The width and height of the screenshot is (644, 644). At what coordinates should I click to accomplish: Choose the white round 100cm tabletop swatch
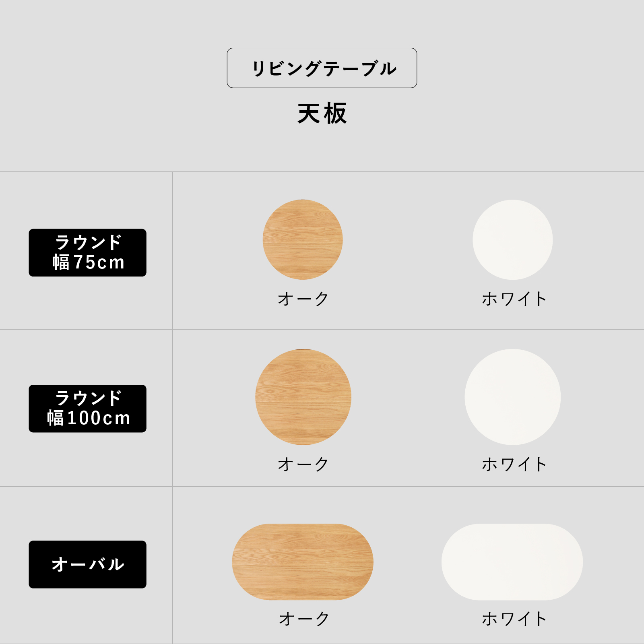[512, 397]
